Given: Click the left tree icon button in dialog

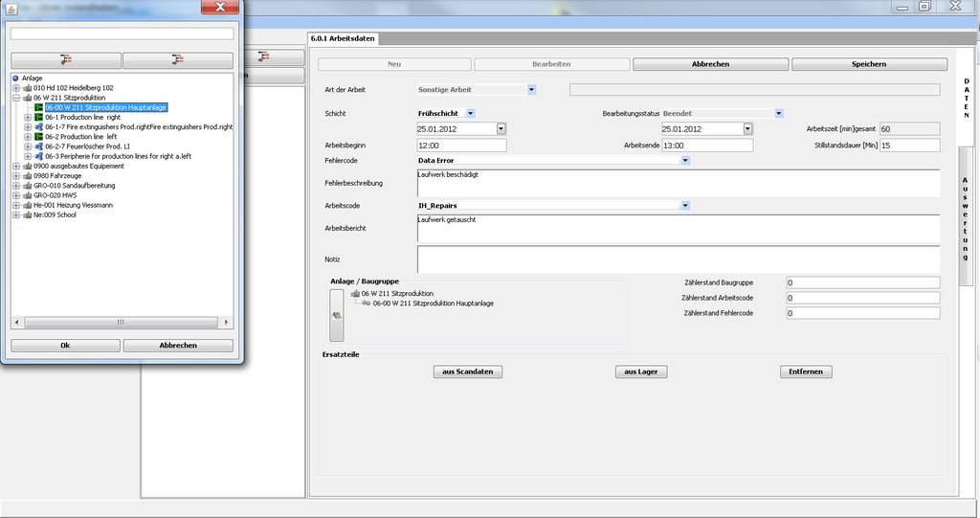Looking at the screenshot, I should point(66,59).
